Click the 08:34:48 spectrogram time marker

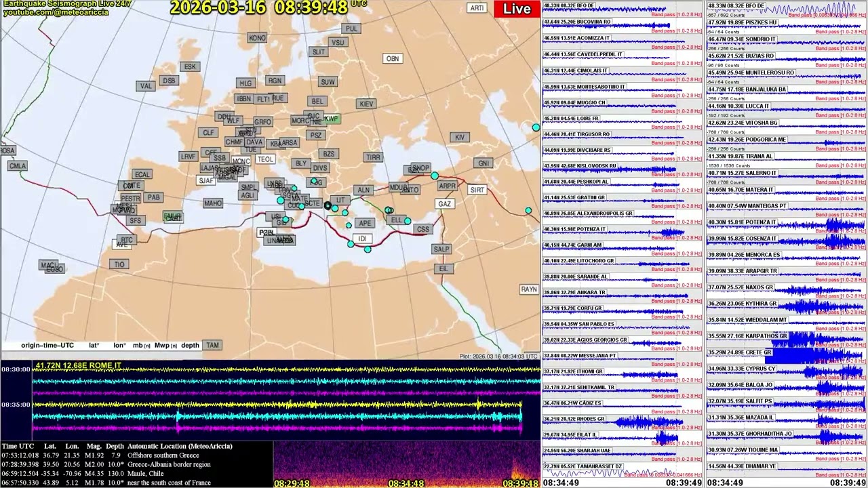(406, 483)
